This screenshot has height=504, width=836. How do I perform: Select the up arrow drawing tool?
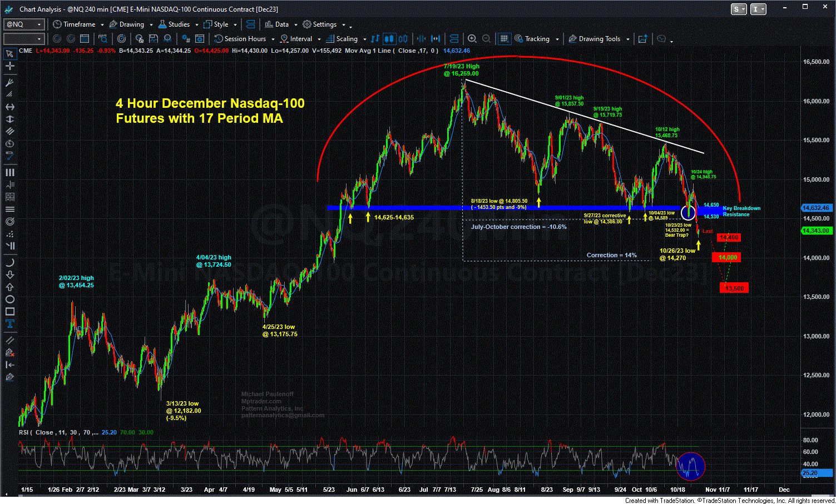tap(9, 287)
